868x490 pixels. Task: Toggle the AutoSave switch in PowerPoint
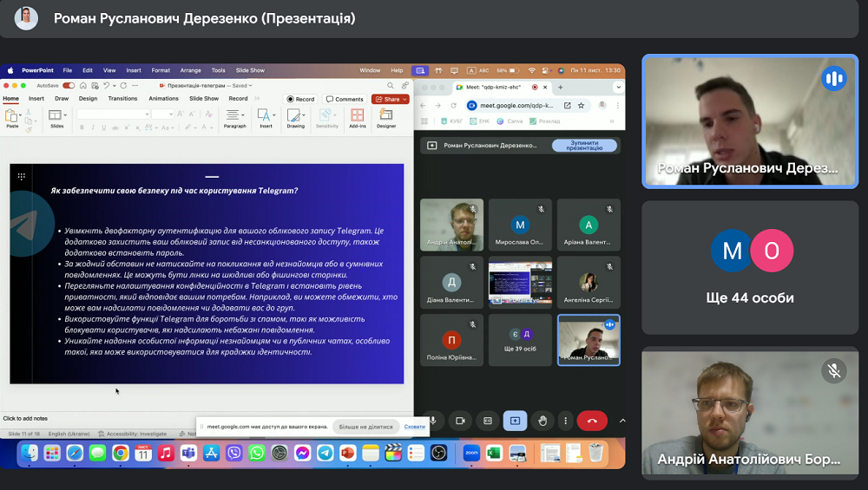pos(69,86)
